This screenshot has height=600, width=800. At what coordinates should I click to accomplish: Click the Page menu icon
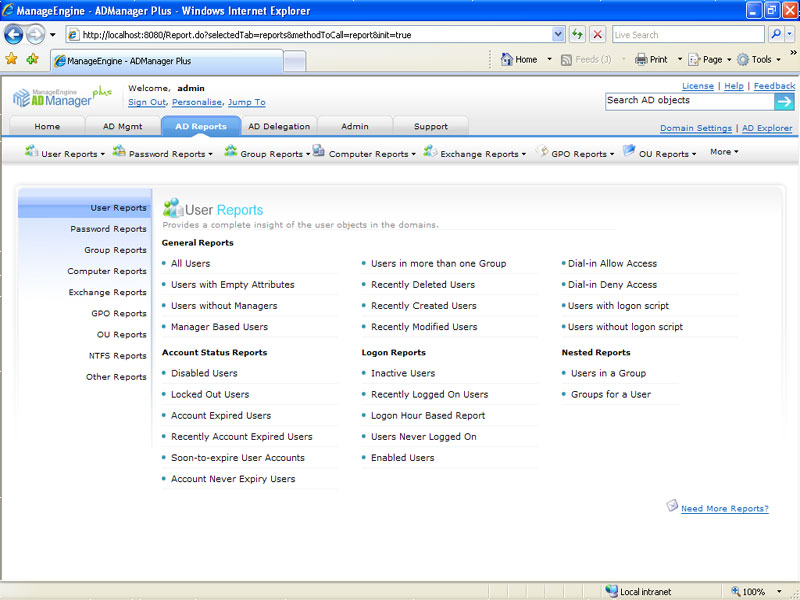[x=694, y=60]
